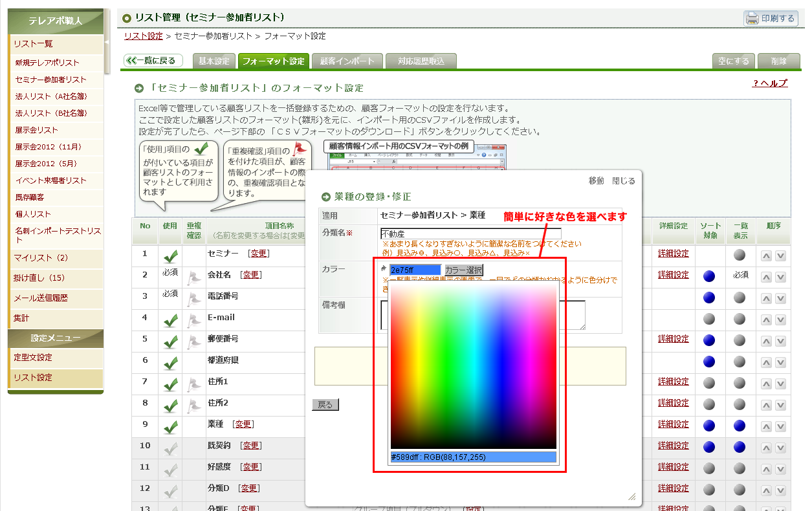812x511 pixels.
Task: Switch to the 基本設定 tab
Action: pos(214,61)
